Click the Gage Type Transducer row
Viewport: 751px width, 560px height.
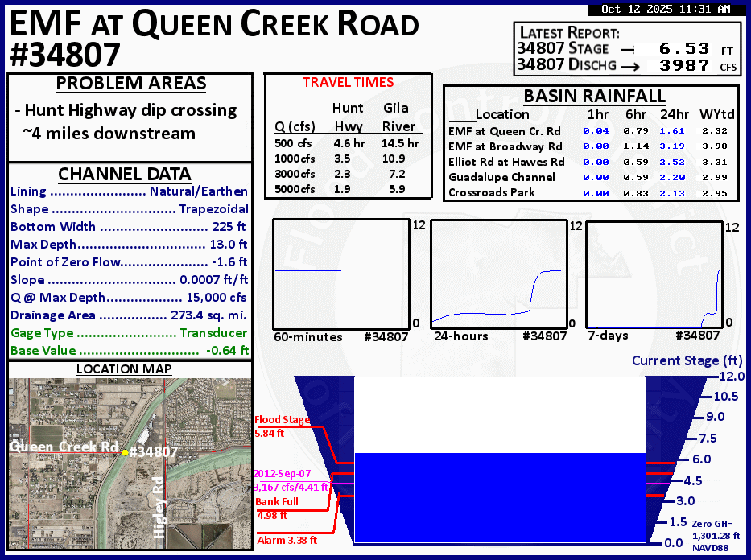click(129, 333)
